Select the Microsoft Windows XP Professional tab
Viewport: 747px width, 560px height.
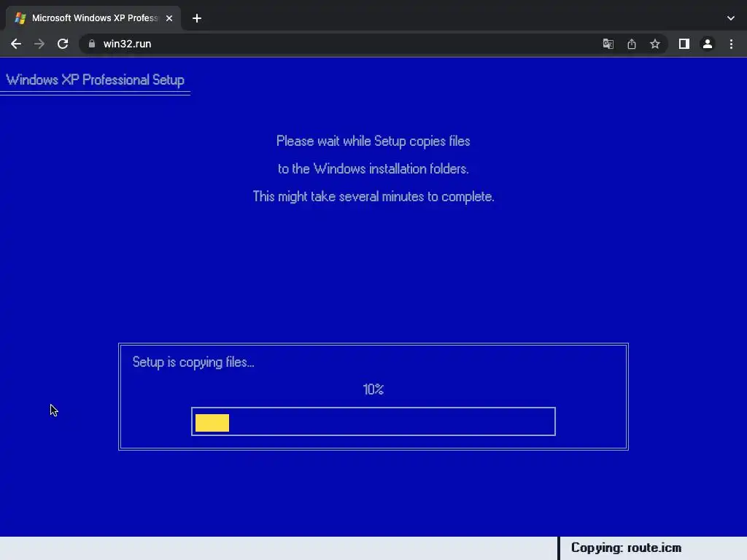coord(93,18)
